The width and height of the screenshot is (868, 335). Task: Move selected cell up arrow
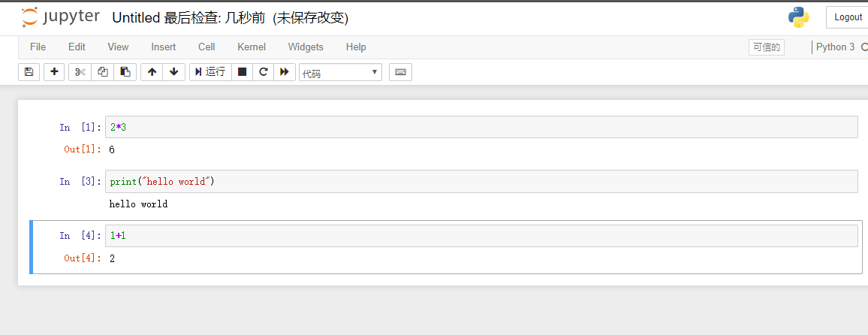point(152,72)
